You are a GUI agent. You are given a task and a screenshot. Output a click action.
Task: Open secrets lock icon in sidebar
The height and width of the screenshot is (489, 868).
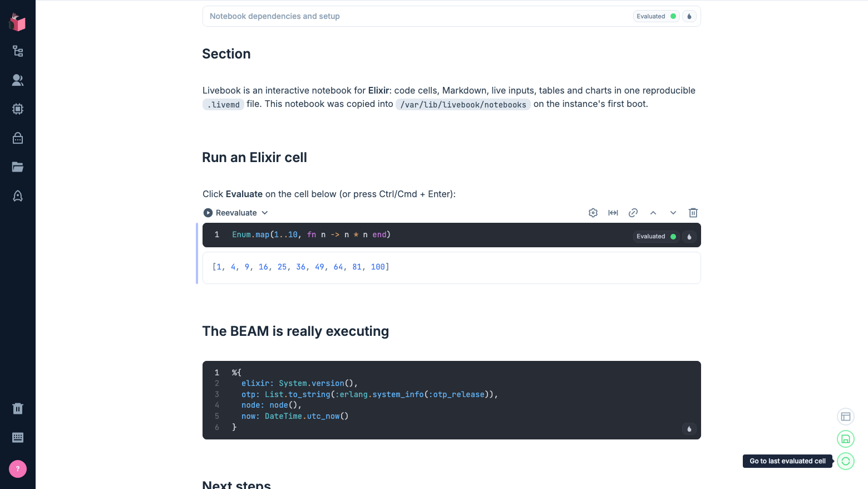coord(18,138)
